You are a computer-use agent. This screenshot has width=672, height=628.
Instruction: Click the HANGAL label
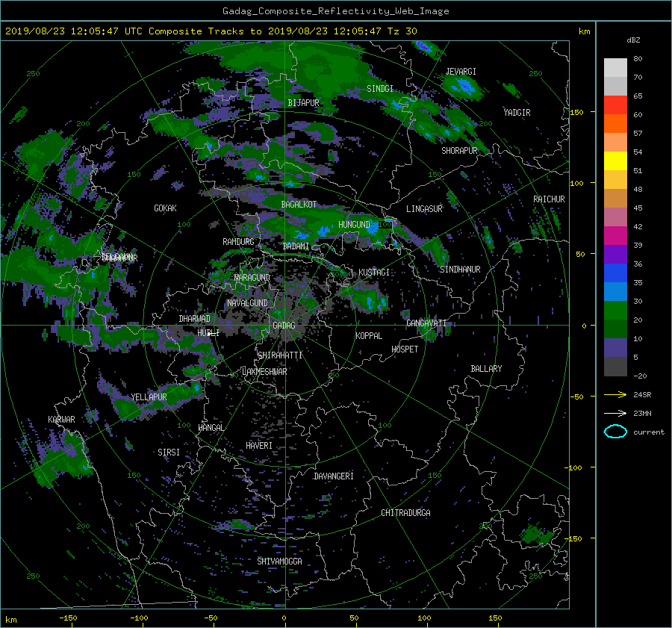click(x=211, y=428)
